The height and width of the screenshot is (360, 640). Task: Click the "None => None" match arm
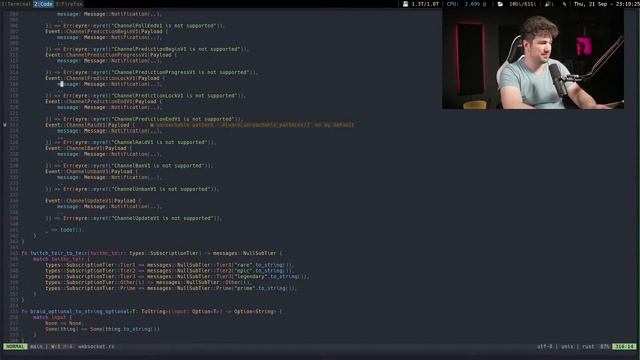tap(63, 323)
